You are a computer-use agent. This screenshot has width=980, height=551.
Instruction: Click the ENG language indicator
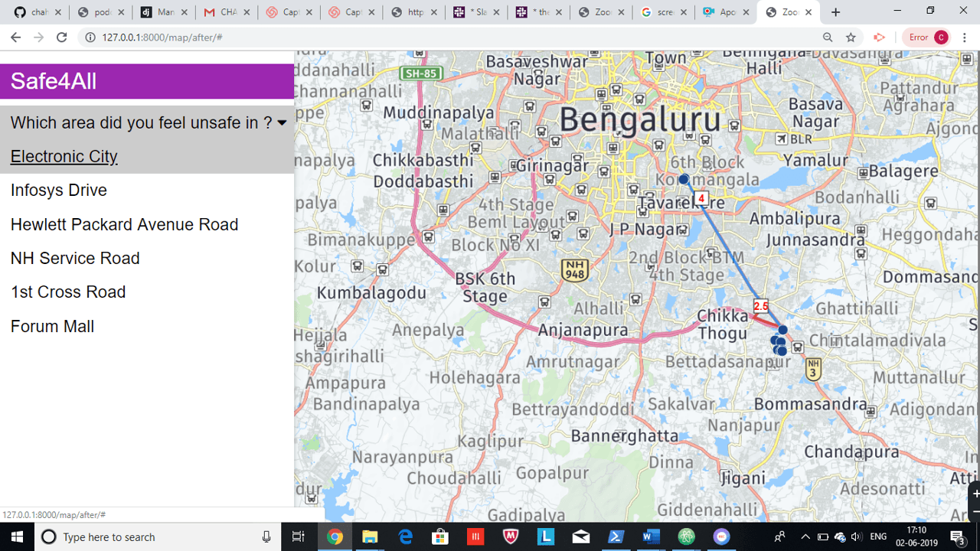tap(878, 536)
